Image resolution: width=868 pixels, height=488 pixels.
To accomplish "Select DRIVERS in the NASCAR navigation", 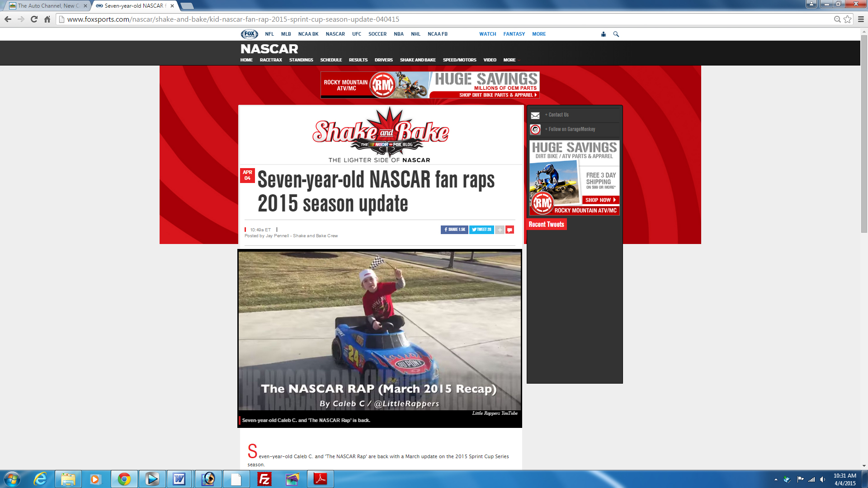I will point(383,60).
